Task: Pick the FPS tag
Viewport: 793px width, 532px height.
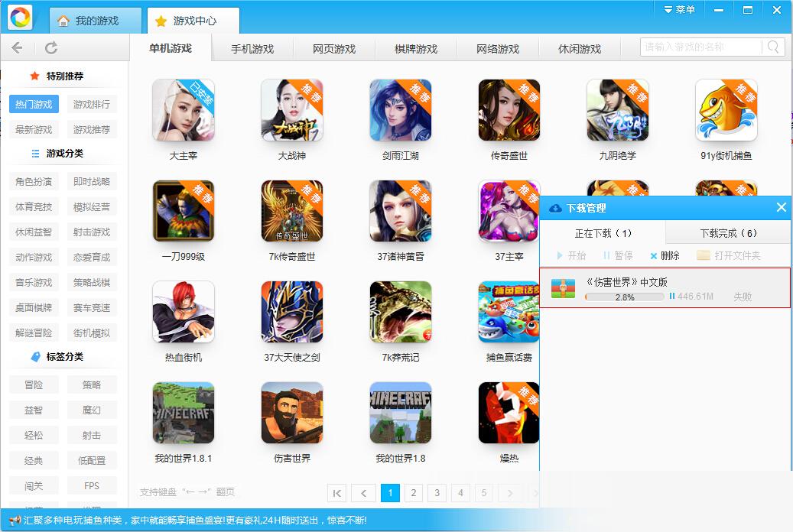Action: coord(92,486)
